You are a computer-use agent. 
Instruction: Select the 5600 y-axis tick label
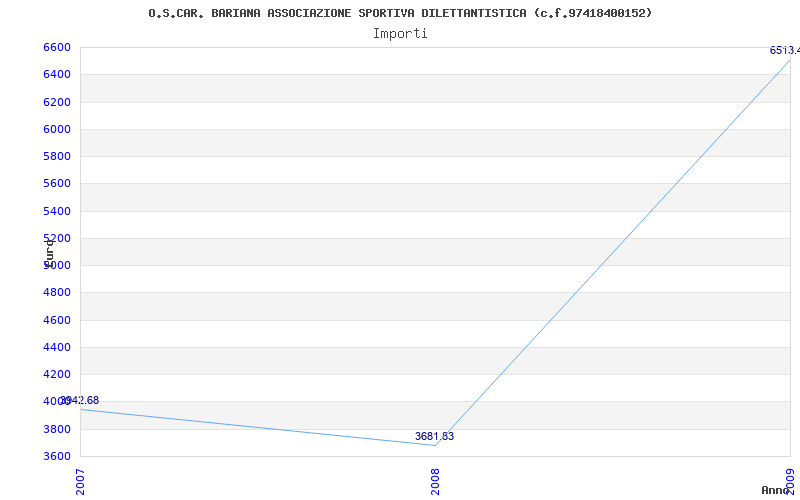(57, 184)
